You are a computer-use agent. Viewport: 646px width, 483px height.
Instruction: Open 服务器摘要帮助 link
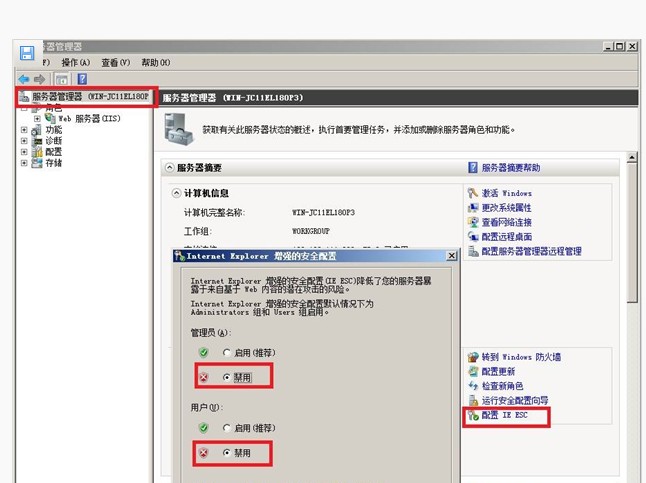point(511,168)
